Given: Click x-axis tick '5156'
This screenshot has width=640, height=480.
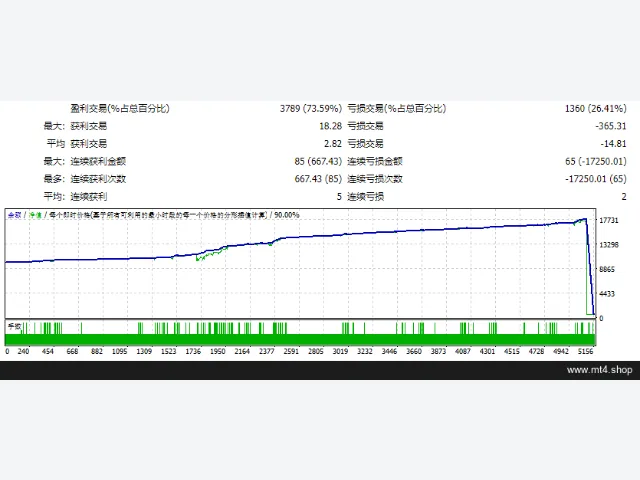Looking at the screenshot, I should click(585, 351).
